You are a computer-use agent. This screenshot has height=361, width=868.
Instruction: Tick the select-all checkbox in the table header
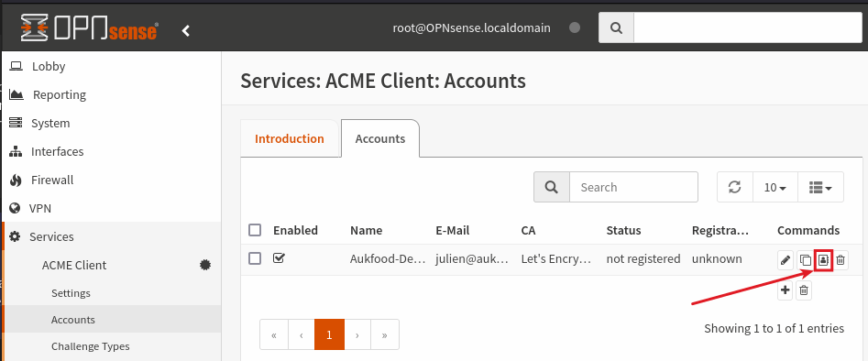click(255, 230)
